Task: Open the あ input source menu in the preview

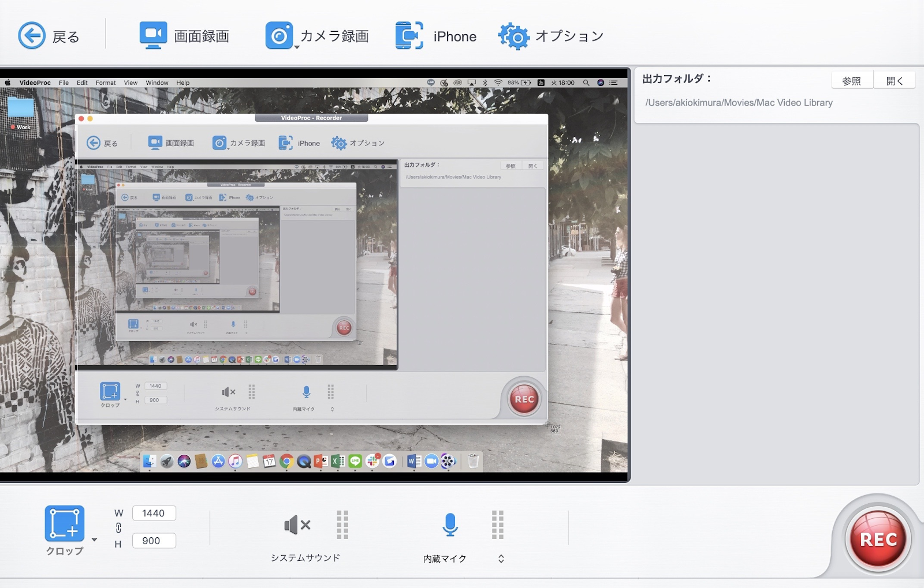Action: [541, 83]
